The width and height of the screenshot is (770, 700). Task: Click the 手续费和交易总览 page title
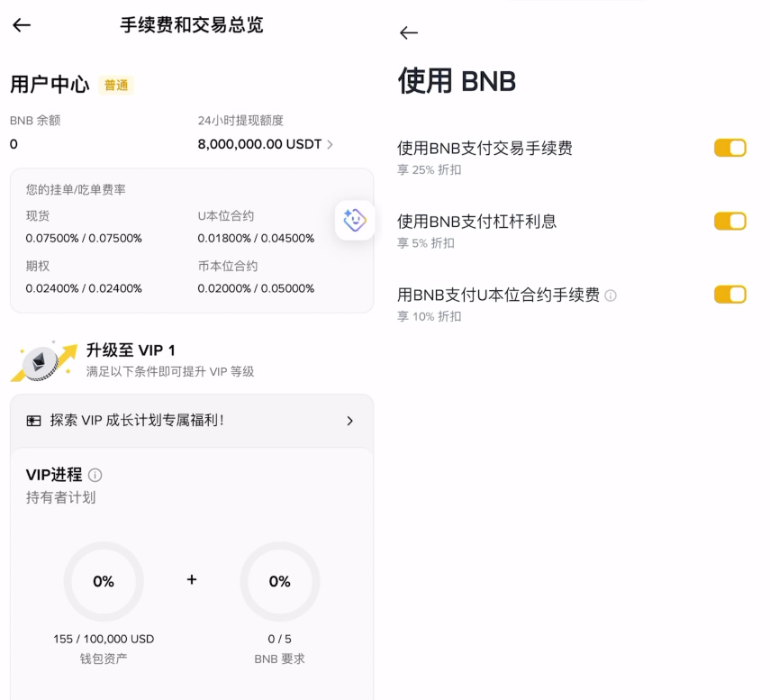point(192,25)
